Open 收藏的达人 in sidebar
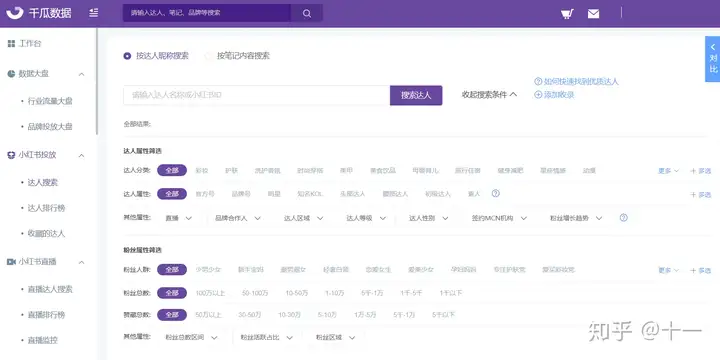720x360 pixels. coord(46,233)
